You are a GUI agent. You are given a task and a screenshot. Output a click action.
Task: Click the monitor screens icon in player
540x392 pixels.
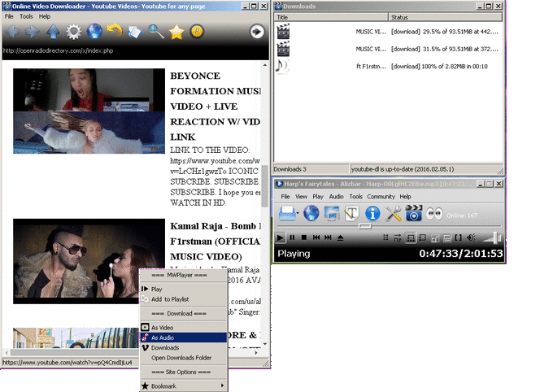(331, 214)
